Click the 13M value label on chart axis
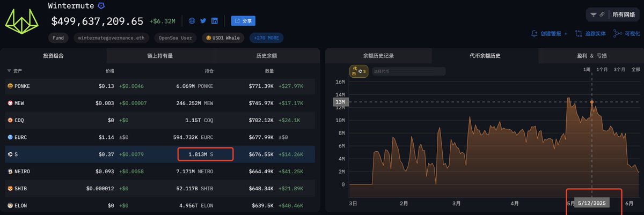Image resolution: width=644 pixels, height=215 pixels. (x=340, y=102)
